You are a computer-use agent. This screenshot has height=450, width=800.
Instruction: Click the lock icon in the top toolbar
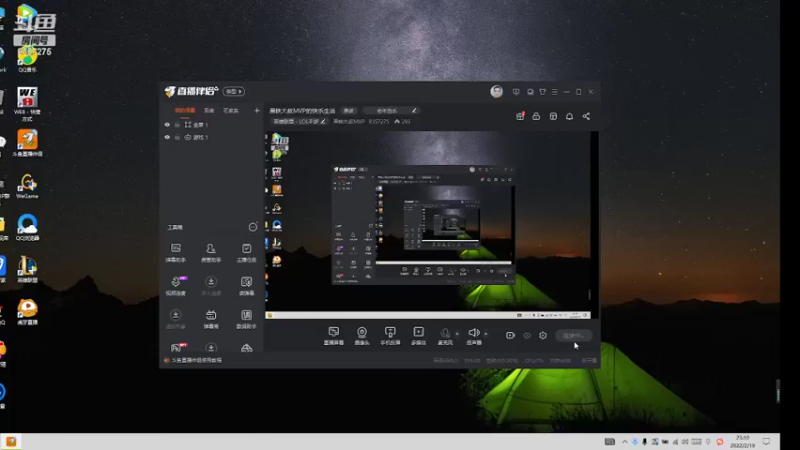[536, 116]
